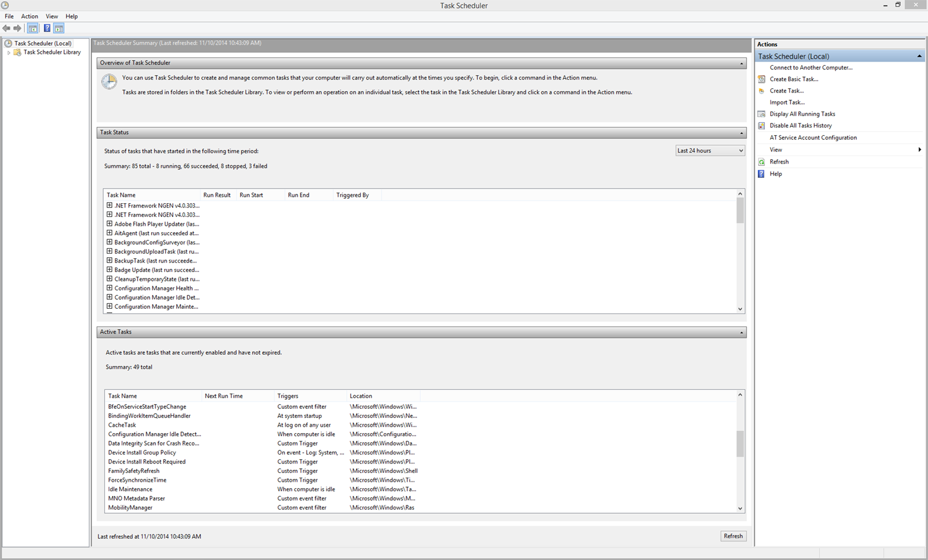Expand Task Scheduler Library in the left tree
The width and height of the screenshot is (928, 560).
pyautogui.click(x=9, y=52)
